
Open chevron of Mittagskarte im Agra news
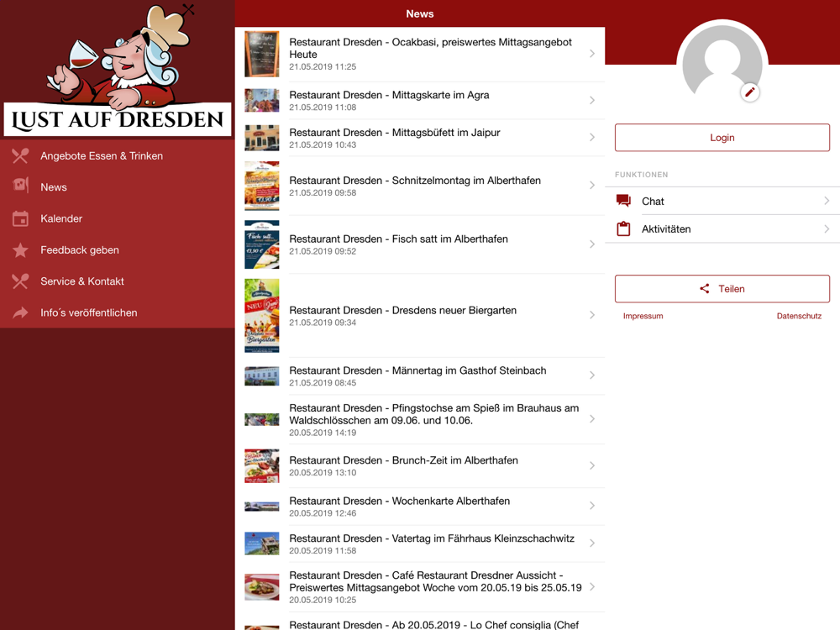pos(592,100)
